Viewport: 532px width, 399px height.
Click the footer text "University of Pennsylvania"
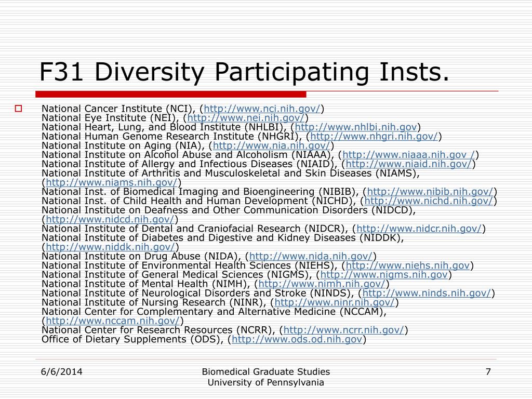(265, 383)
